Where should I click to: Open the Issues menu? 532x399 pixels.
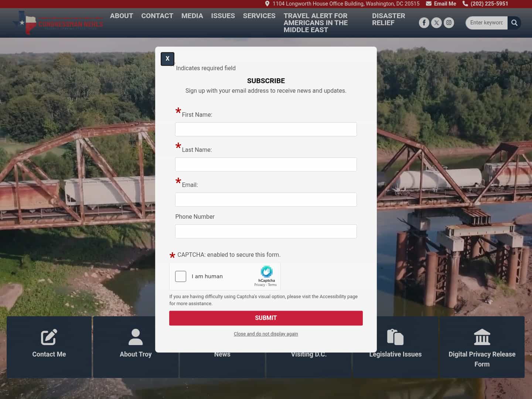click(223, 16)
